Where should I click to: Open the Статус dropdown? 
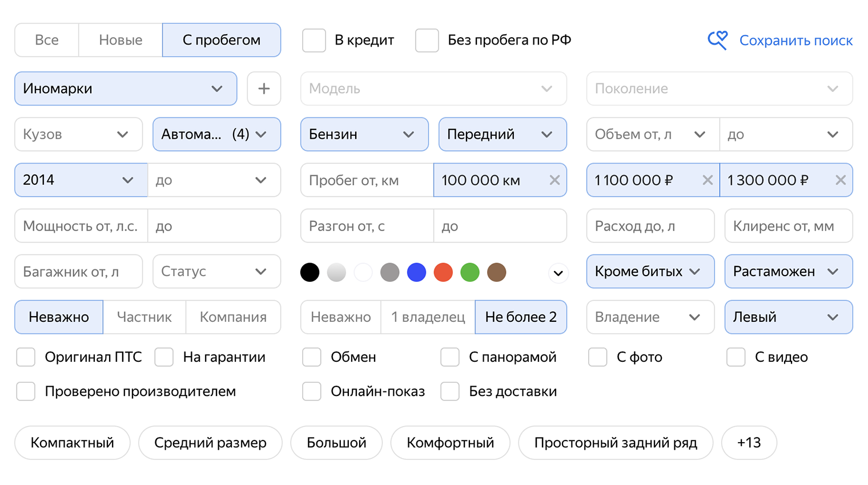pos(217,272)
